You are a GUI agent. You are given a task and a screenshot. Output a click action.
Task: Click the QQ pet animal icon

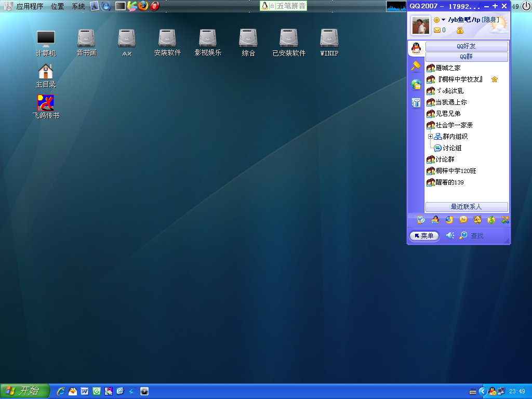(477, 220)
